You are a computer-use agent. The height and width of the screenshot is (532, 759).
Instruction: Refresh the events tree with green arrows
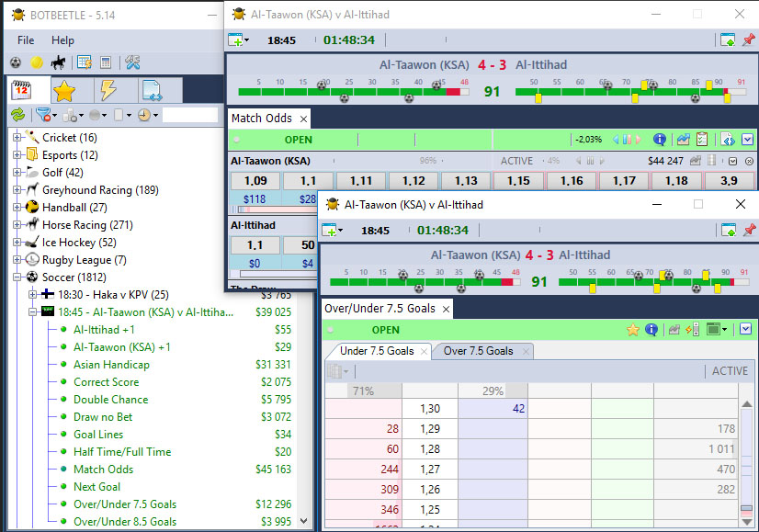pos(17,115)
